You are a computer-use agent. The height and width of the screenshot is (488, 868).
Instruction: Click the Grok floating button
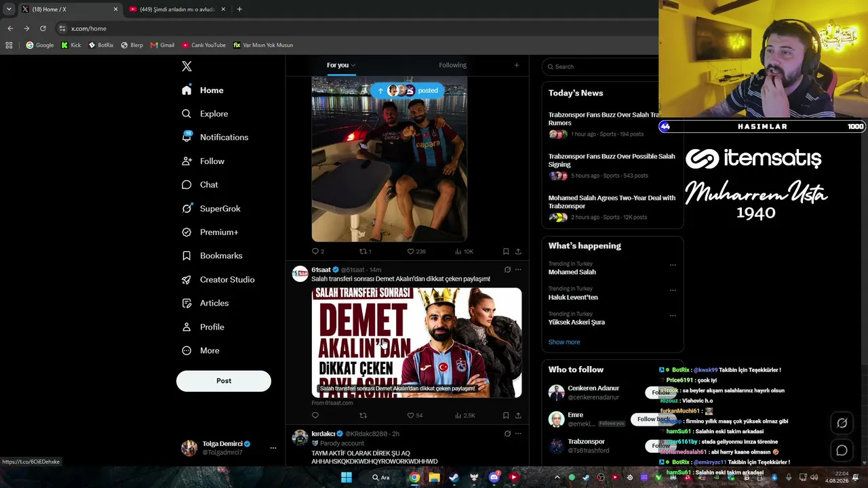(x=842, y=423)
